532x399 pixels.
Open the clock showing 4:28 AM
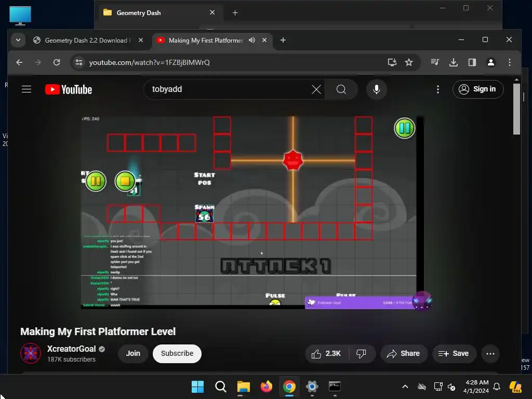476,387
